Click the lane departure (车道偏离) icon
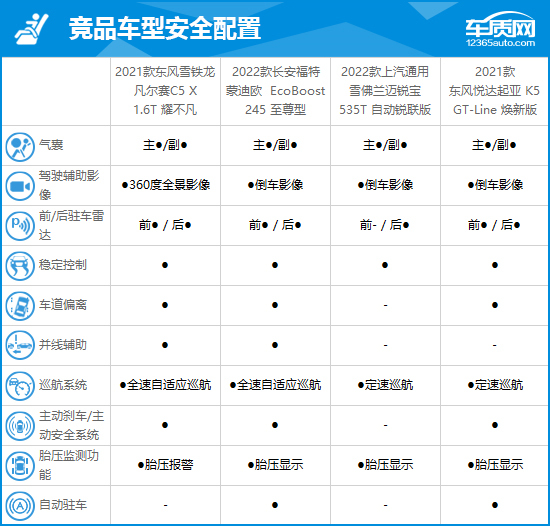This screenshot has width=550, height=526. (20, 306)
